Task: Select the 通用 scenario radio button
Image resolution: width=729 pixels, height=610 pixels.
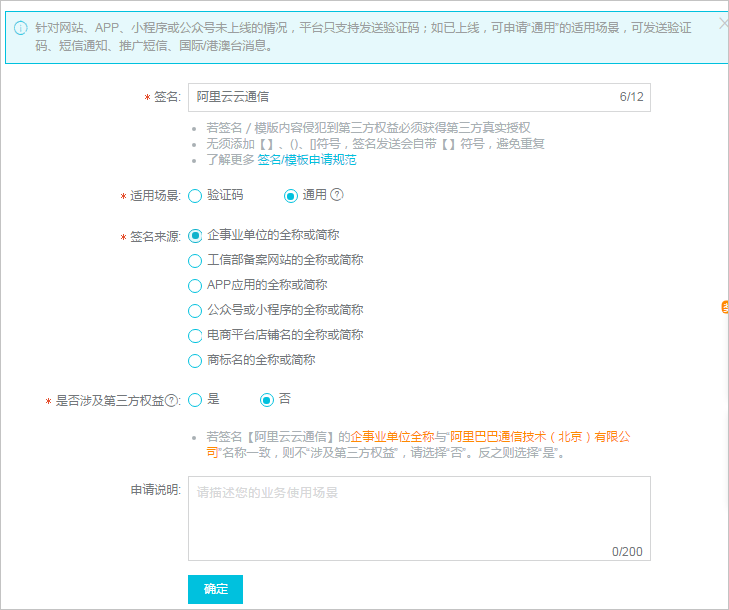Action: tap(291, 196)
